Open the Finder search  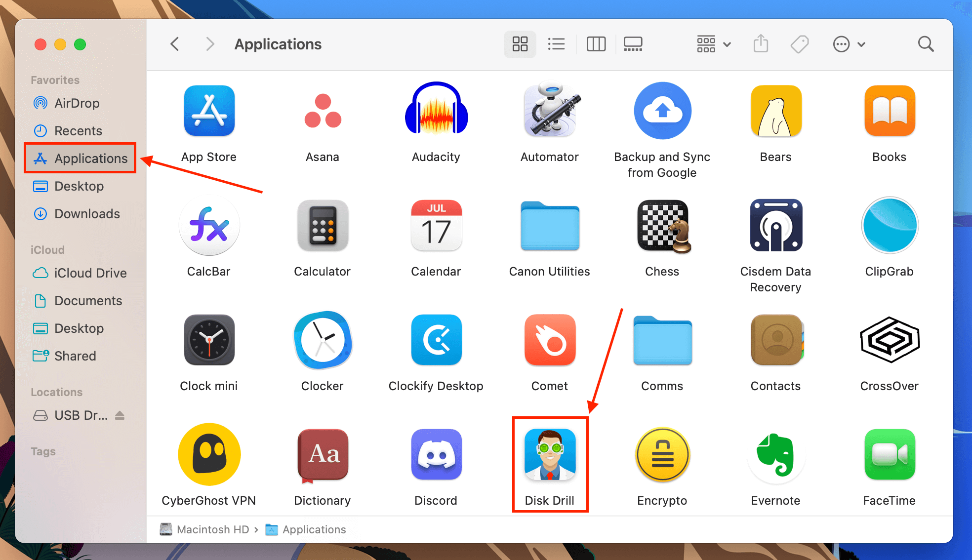(926, 44)
